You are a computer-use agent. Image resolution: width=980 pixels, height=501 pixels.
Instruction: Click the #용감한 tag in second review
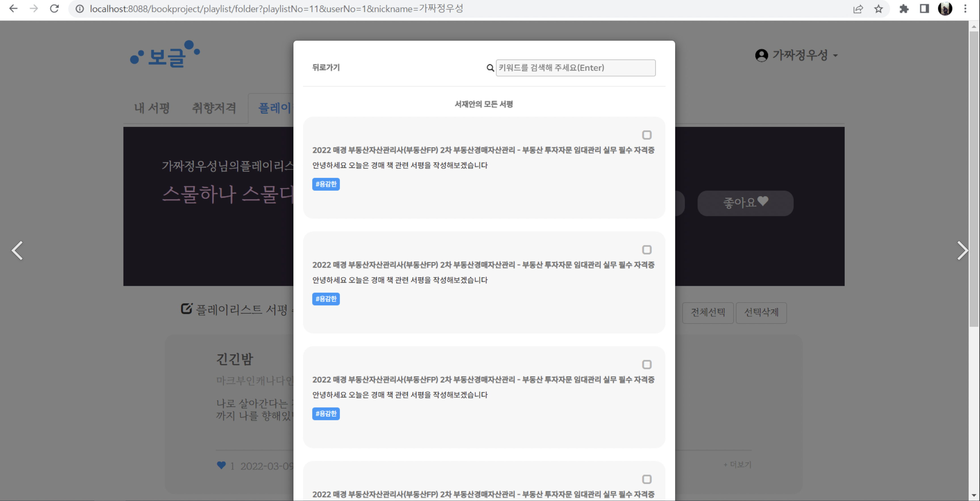click(326, 299)
